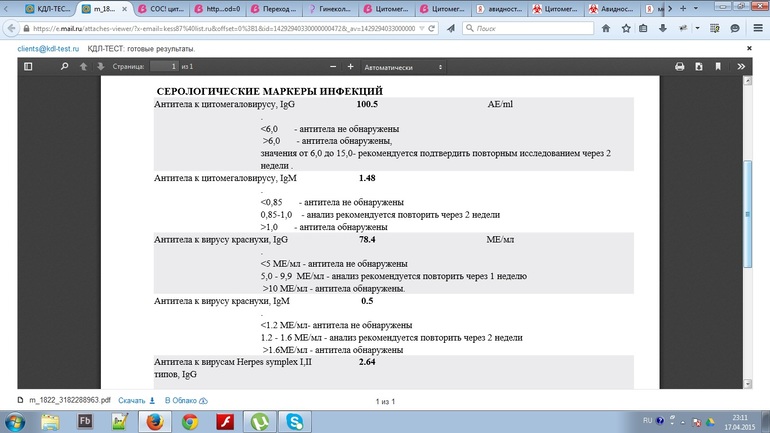Go to next PDF page arrow
Image resolution: width=770 pixels, height=433 pixels.
[x=101, y=66]
